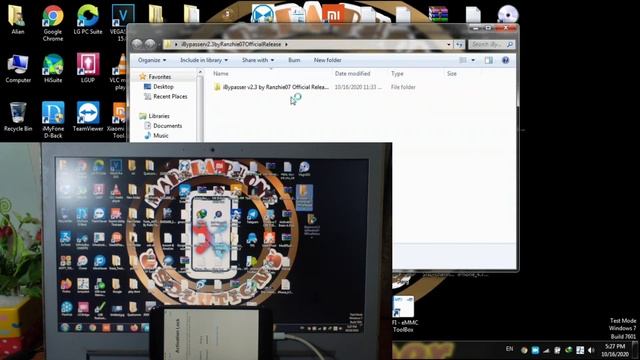Launch the LGUP desktop shortcut
640x360 pixels.
click(88, 69)
